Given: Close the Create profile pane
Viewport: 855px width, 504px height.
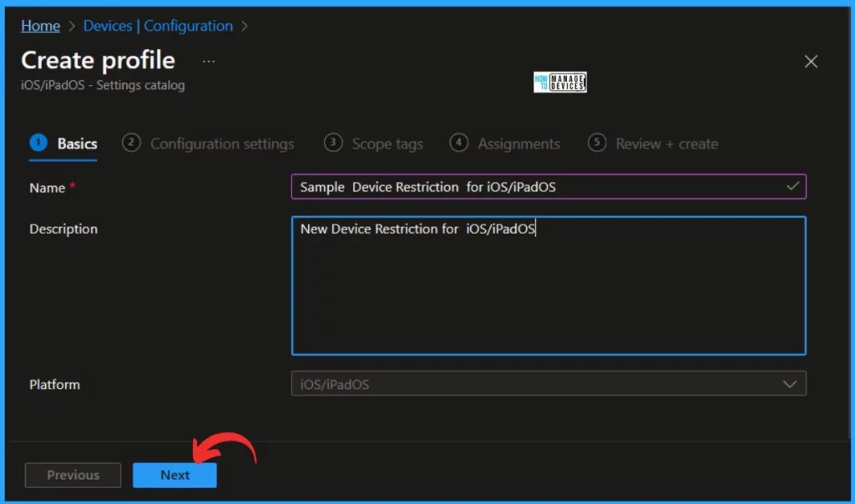Looking at the screenshot, I should tap(811, 62).
